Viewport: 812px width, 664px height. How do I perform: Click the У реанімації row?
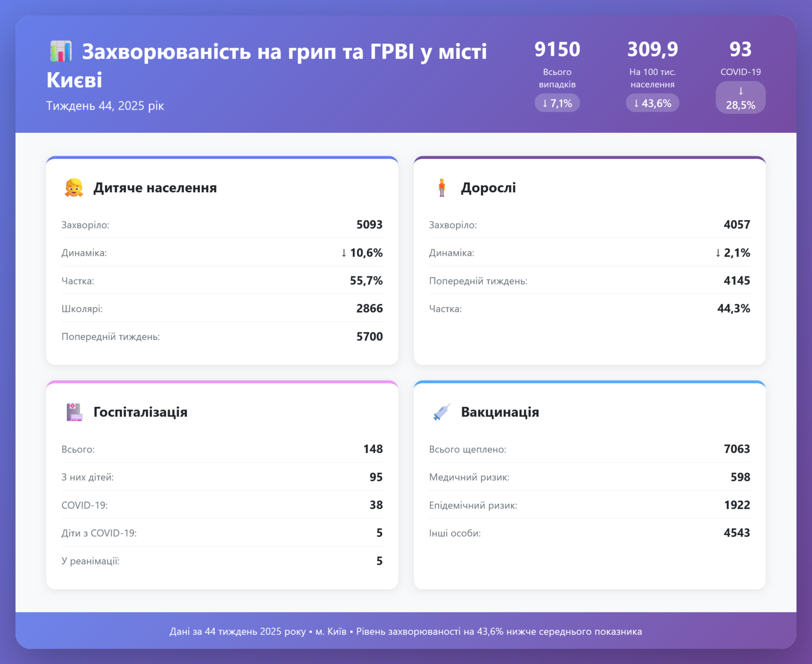click(x=222, y=561)
